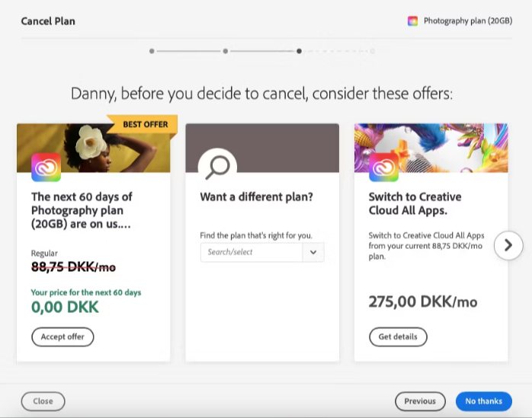This screenshot has height=418, width=532.
Task: Close the Cancel Plan dialog
Action: coord(43,401)
